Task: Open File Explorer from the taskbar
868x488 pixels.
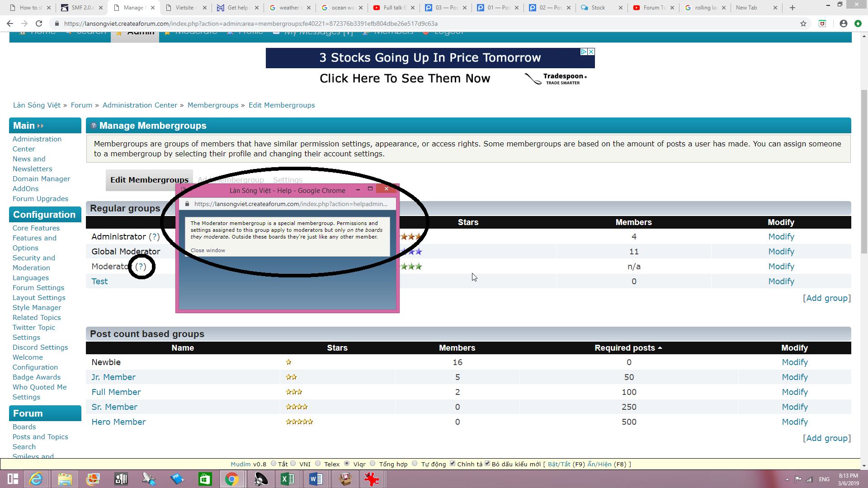Action: pyautogui.click(x=65, y=479)
